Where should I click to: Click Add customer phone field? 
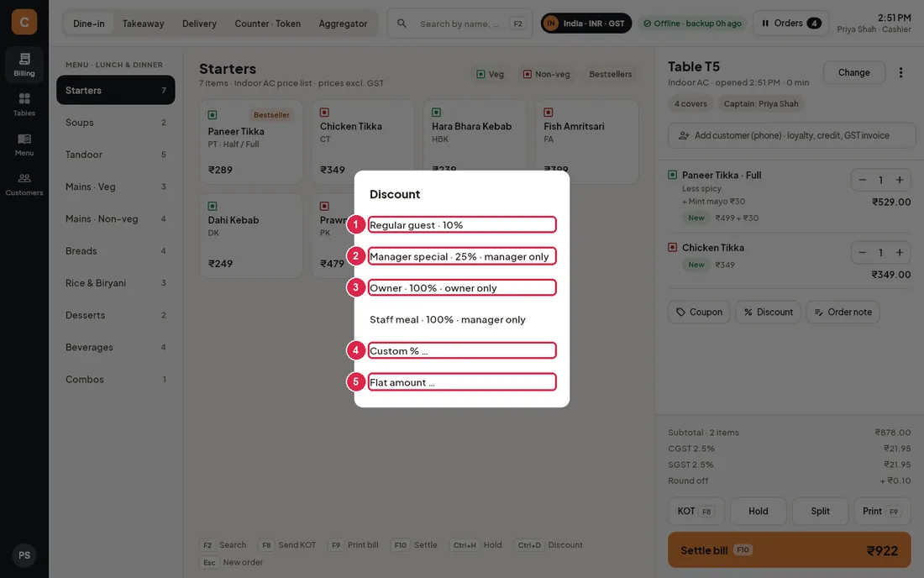[x=791, y=135]
